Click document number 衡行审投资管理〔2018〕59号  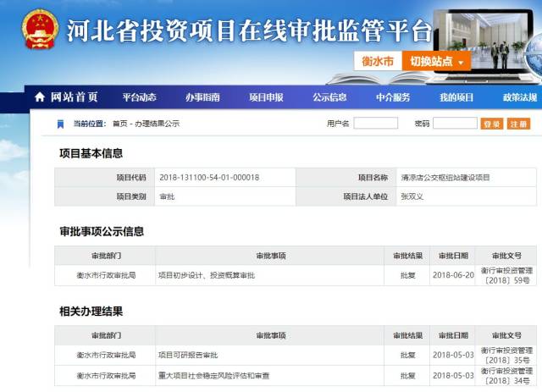click(506, 275)
